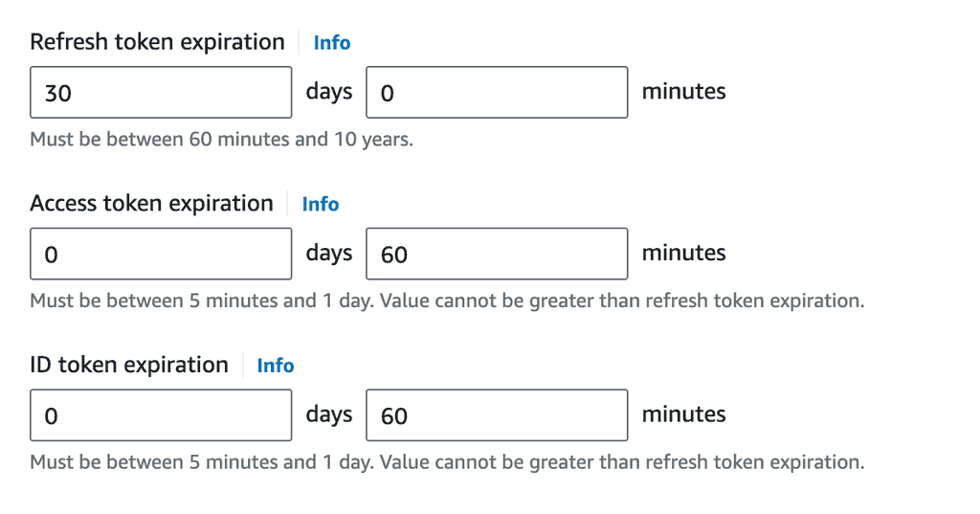Select the Access token days input
980x514 pixels.
[161, 254]
